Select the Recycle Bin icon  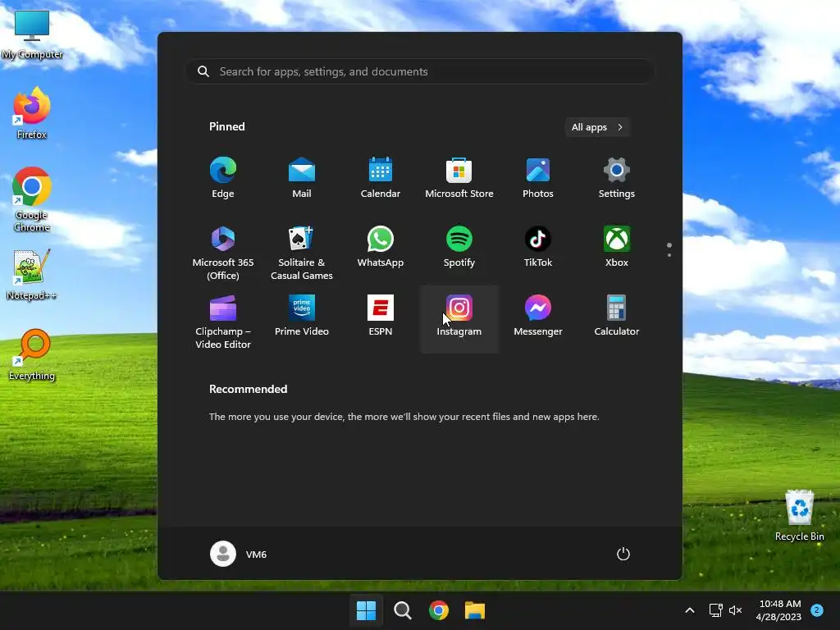coord(799,515)
